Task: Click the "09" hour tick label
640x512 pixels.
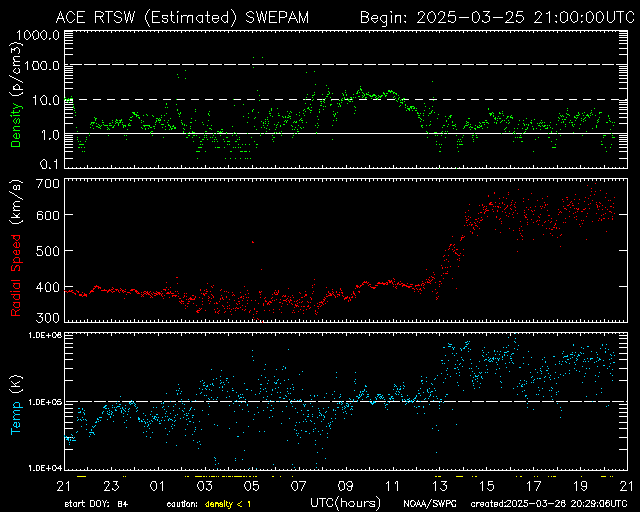Action: point(345,486)
